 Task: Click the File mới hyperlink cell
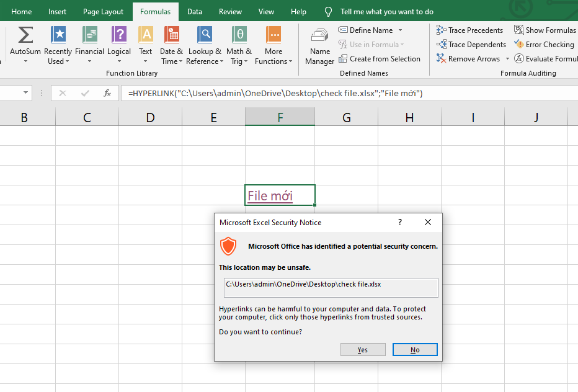pyautogui.click(x=270, y=196)
